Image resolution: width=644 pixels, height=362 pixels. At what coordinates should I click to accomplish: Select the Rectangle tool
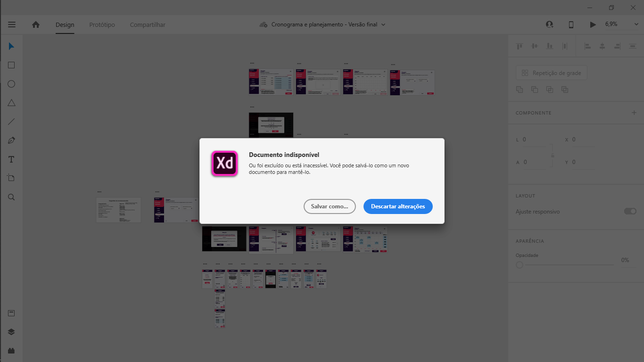[x=11, y=65]
